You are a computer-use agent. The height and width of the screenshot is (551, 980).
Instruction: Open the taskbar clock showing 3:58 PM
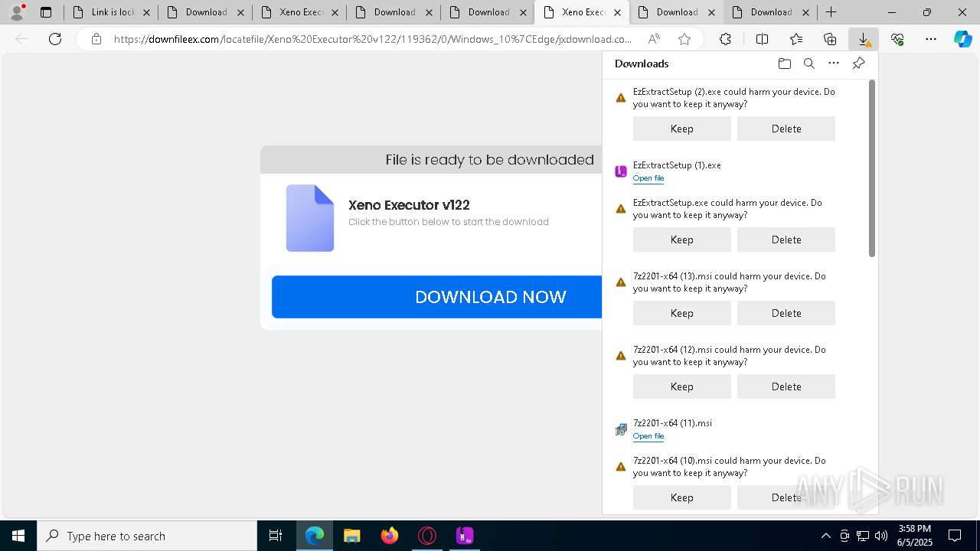915,536
